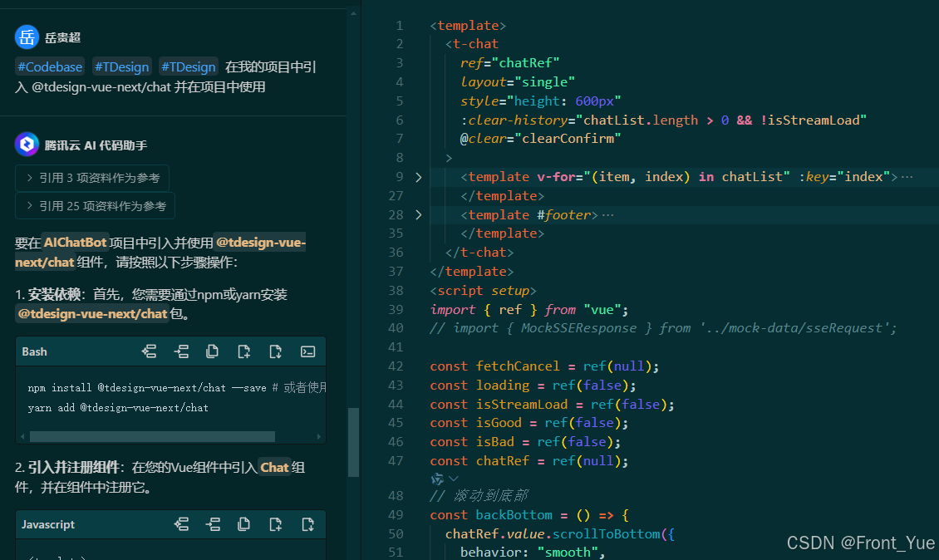Click the '// 滚动到底部' comment
This screenshot has height=560, width=939.
click(479, 496)
